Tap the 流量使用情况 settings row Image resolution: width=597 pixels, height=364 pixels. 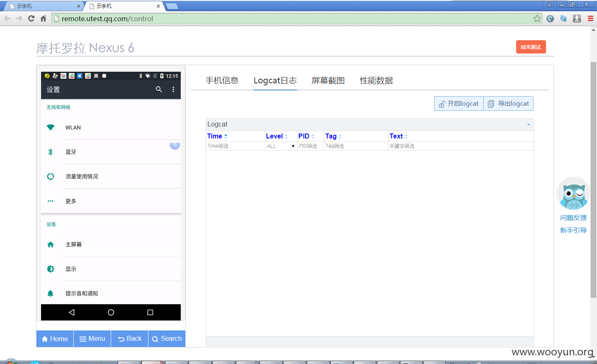[111, 176]
